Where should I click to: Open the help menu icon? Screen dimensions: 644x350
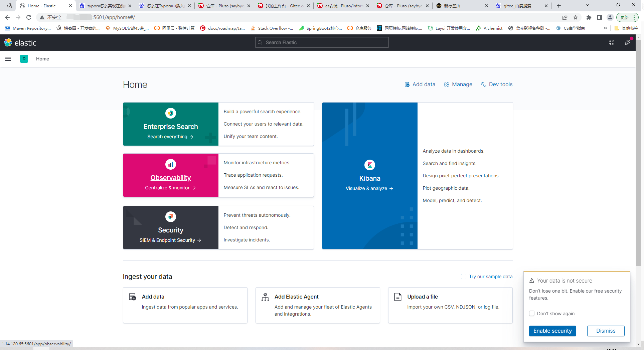point(612,42)
